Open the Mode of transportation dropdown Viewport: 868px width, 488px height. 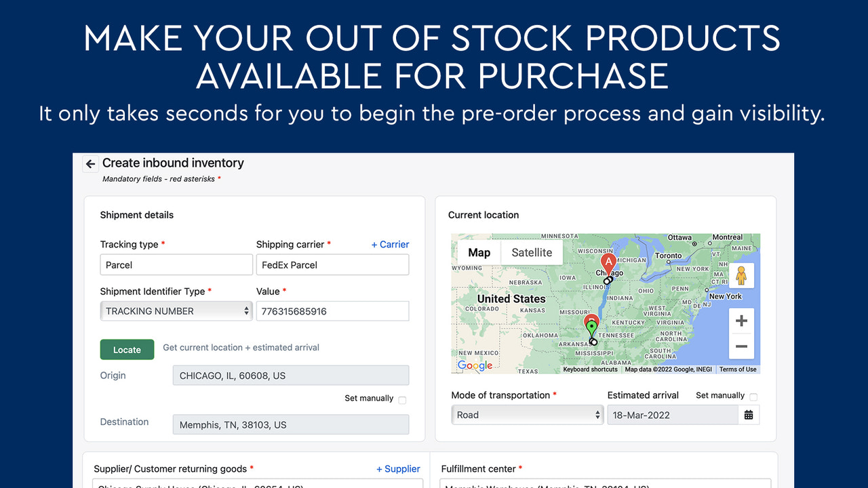(x=527, y=415)
